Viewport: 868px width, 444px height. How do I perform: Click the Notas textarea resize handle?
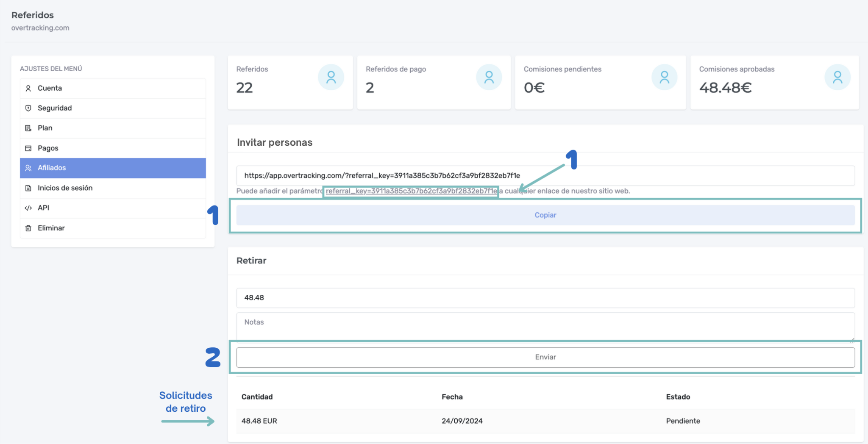[x=851, y=339]
